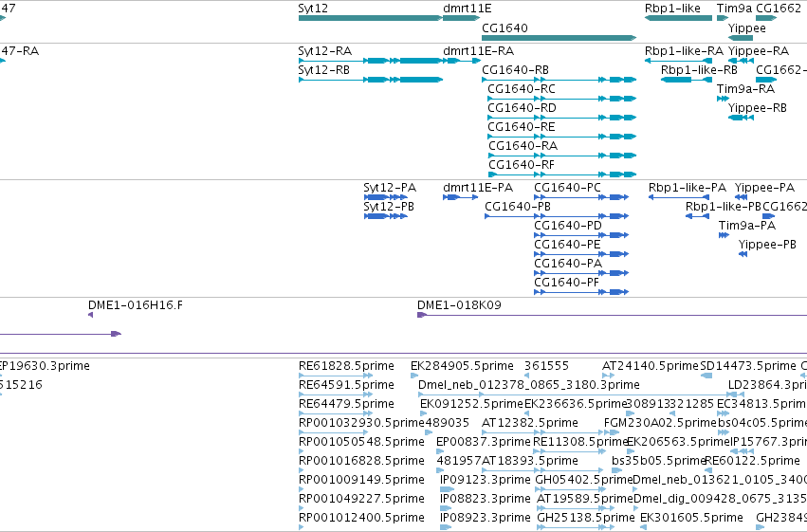This screenshot has width=807, height=532.
Task: Click the Rbp1-like-RB transcript
Action: [x=687, y=80]
